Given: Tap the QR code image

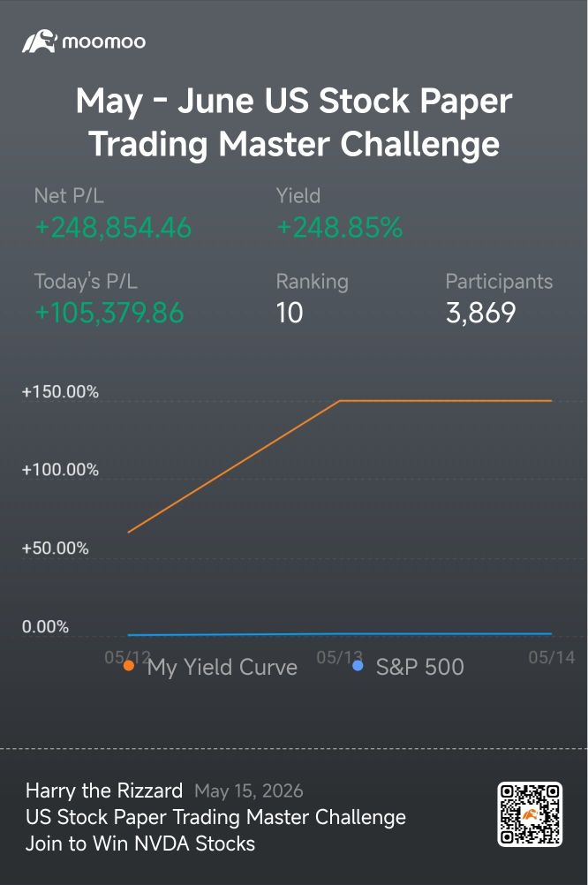Looking at the screenshot, I should click(x=530, y=813).
